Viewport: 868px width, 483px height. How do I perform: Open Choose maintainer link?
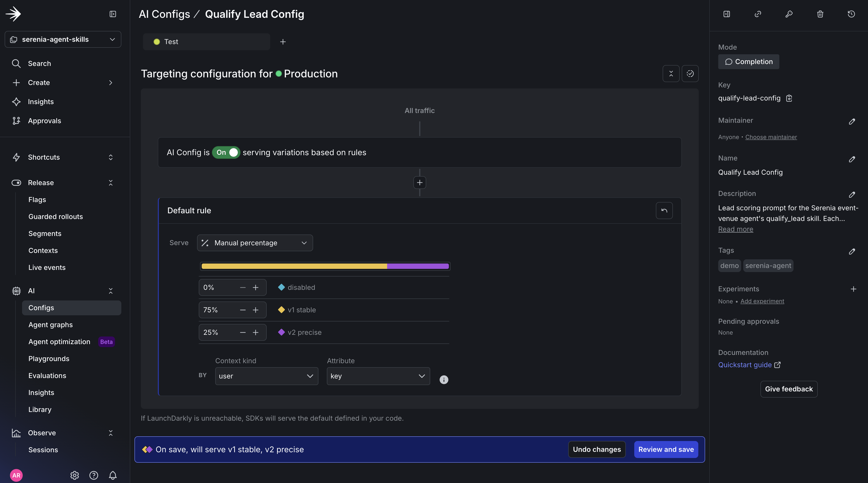point(771,137)
